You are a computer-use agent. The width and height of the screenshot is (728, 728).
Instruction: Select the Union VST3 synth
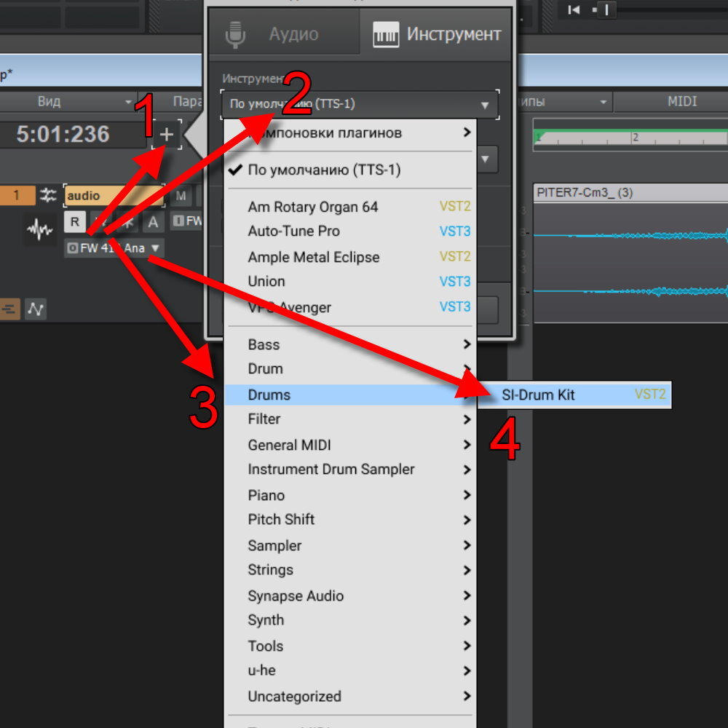tap(351, 281)
